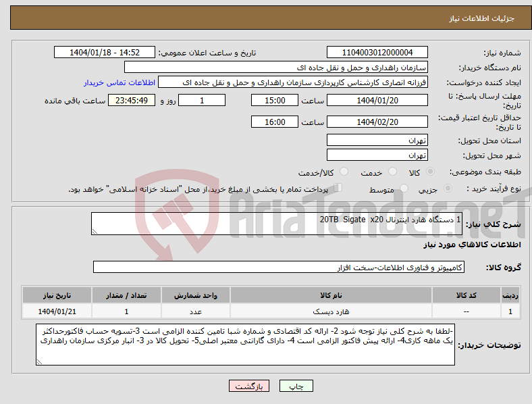Click the resize handle of توضیحات خریدار box

(x=39, y=362)
